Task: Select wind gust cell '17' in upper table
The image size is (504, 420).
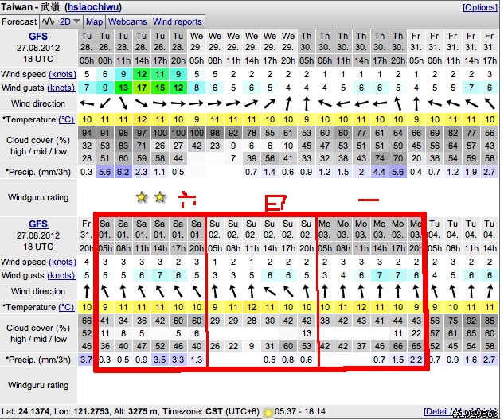Action: coord(142,87)
